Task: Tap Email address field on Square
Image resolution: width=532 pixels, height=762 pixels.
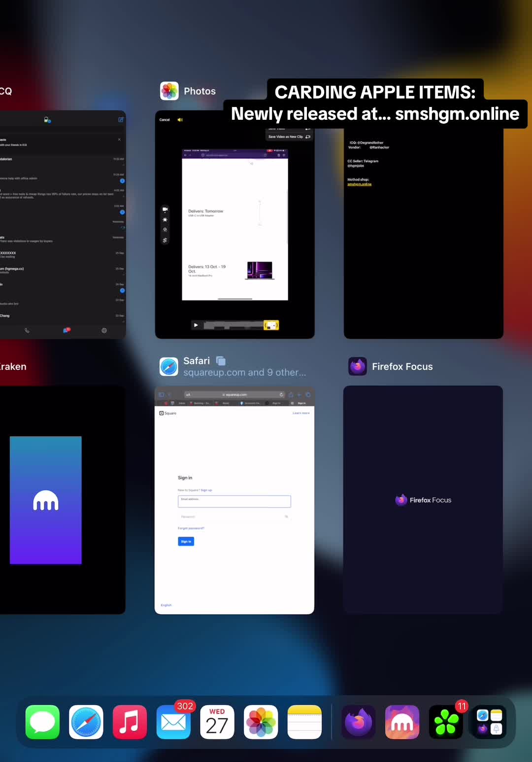Action: pyautogui.click(x=234, y=501)
